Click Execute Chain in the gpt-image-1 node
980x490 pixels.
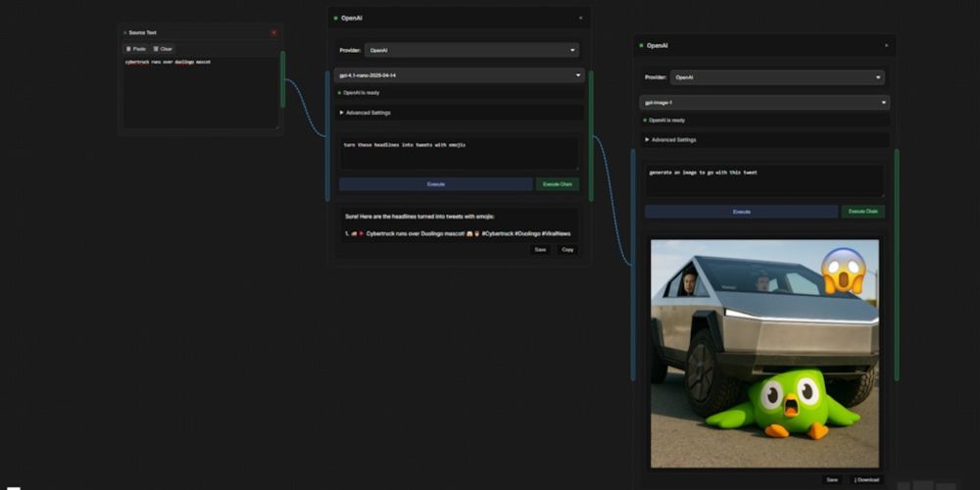point(863,212)
